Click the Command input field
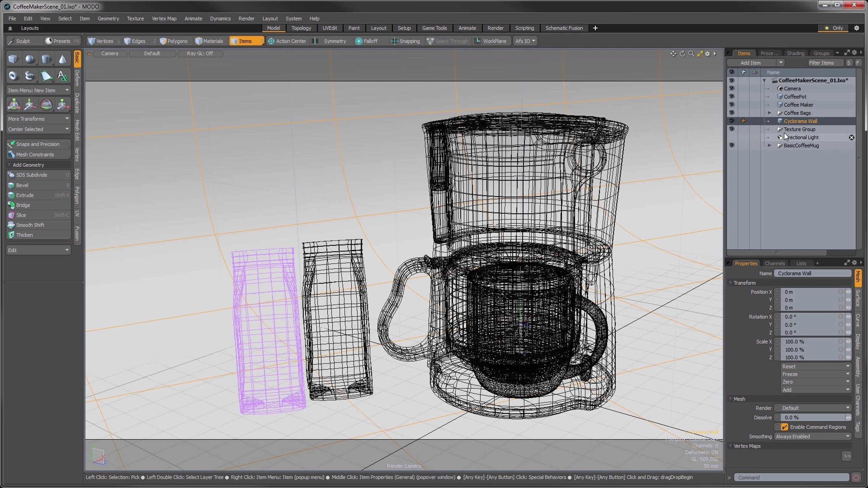This screenshot has height=488, width=868. click(x=792, y=478)
